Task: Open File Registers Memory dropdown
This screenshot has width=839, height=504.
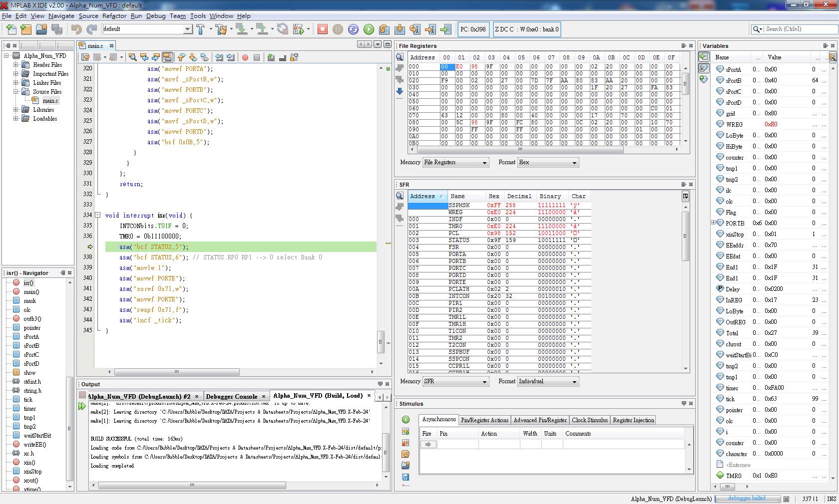Action: (455, 162)
